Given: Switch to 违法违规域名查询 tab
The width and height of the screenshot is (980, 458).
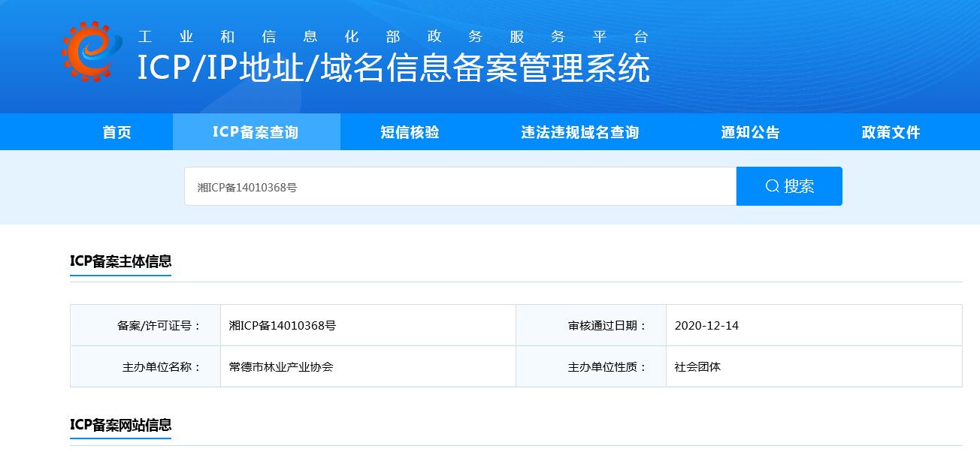Looking at the screenshot, I should pos(579,132).
